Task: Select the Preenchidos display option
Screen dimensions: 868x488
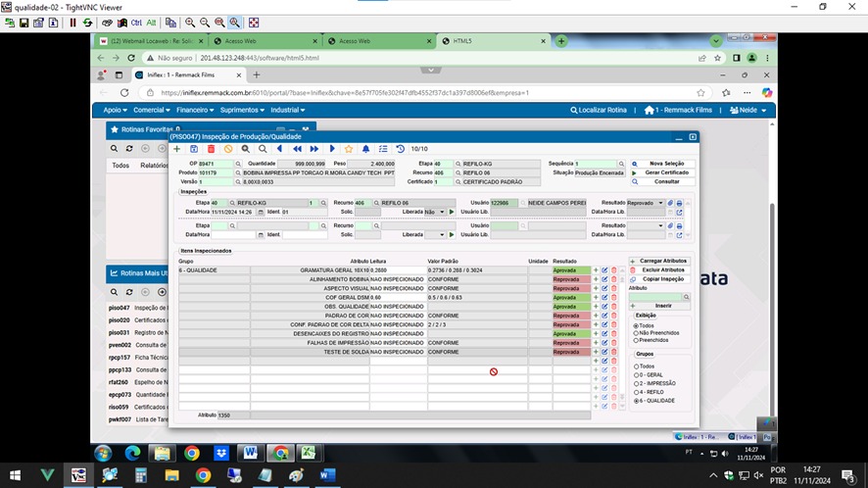Action: pyautogui.click(x=636, y=340)
